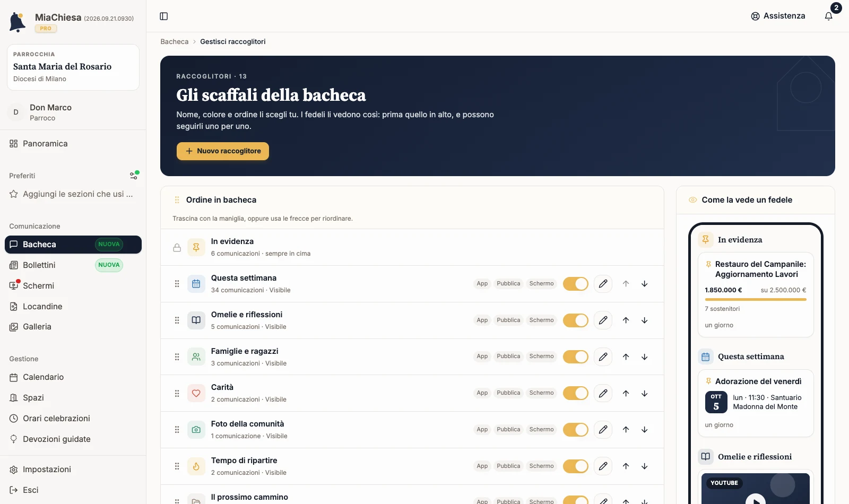The image size is (849, 504).
Task: Click the Omelie e riflessioni book icon
Action: 196,320
